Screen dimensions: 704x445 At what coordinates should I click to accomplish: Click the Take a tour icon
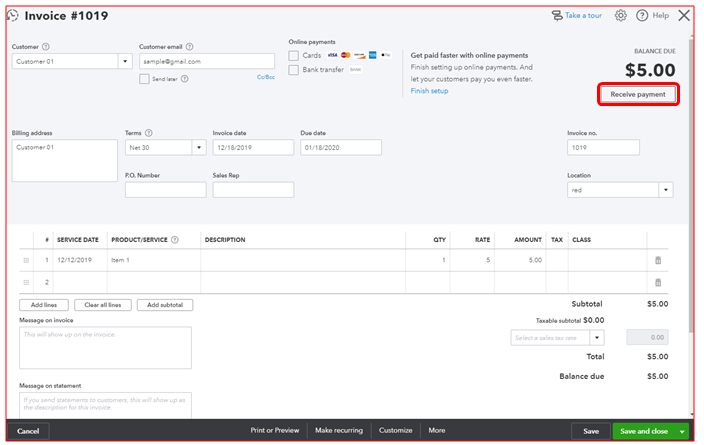556,16
